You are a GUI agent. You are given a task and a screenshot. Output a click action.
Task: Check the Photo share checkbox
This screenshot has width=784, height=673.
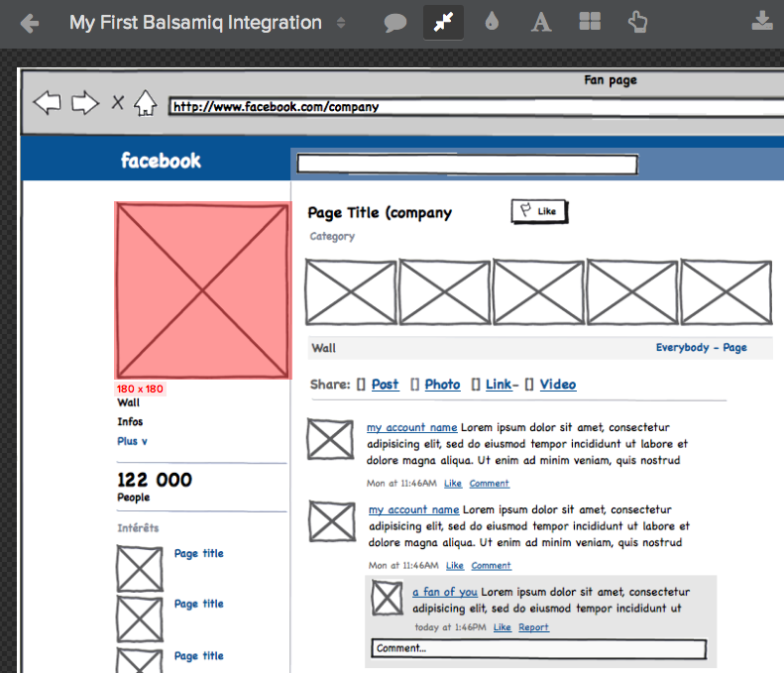(414, 385)
